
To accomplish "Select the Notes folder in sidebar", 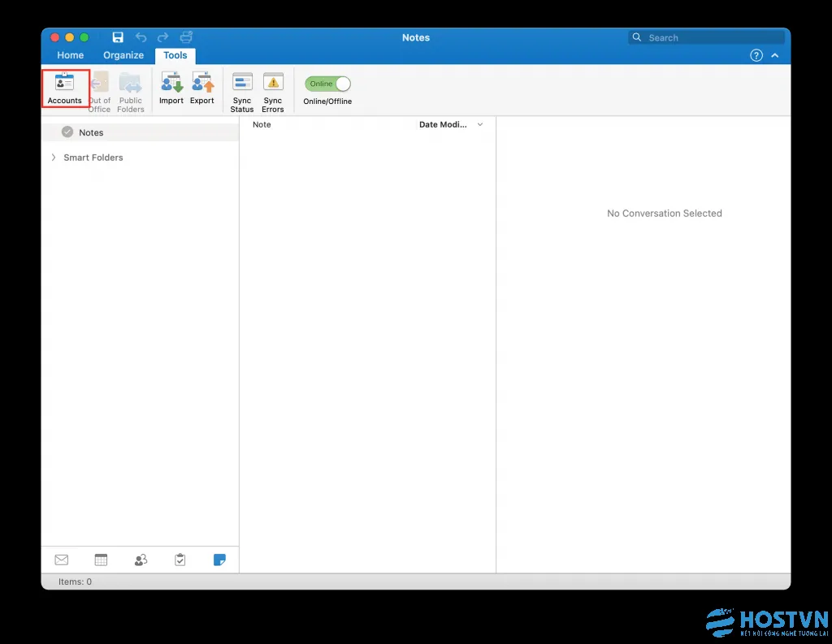I will (90, 132).
